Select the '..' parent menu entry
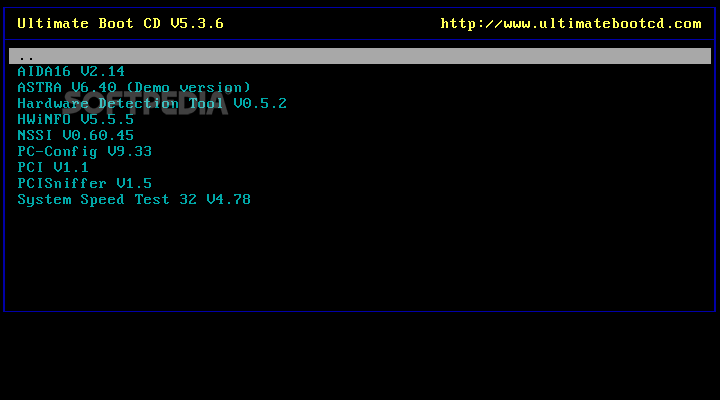Image resolution: width=720 pixels, height=400 pixels. pos(360,56)
